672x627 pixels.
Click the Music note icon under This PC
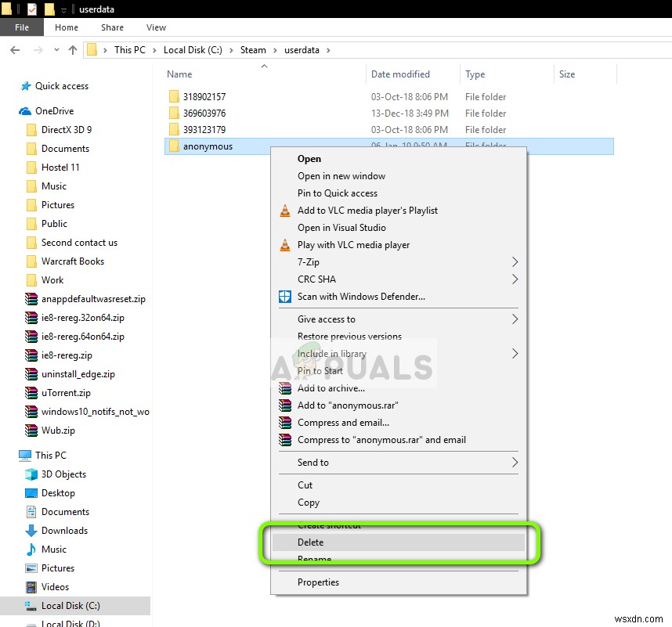[x=31, y=550]
